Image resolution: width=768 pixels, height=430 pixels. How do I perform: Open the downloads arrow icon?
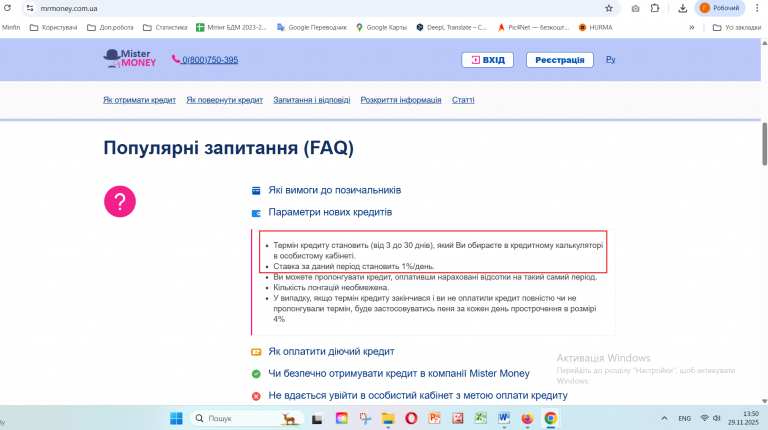(x=682, y=8)
